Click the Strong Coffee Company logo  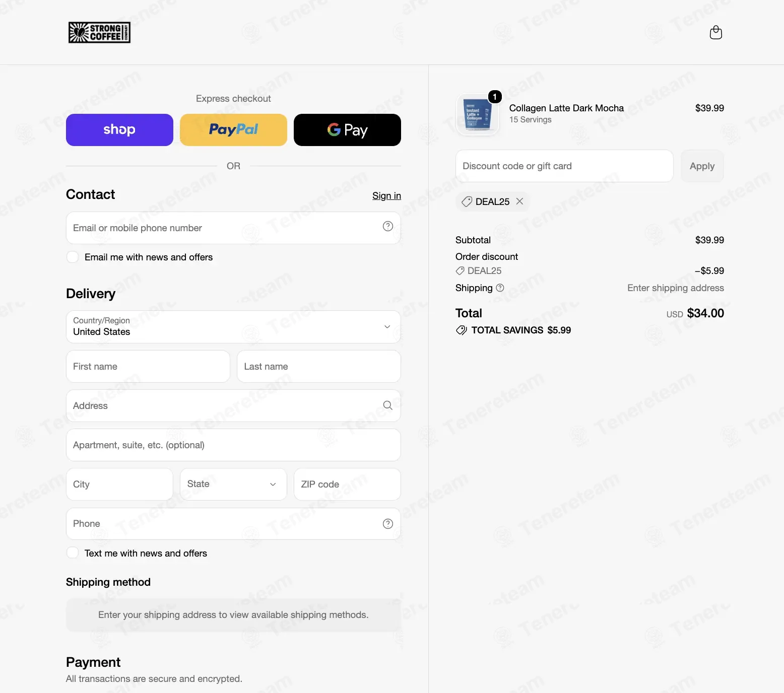pos(99,32)
